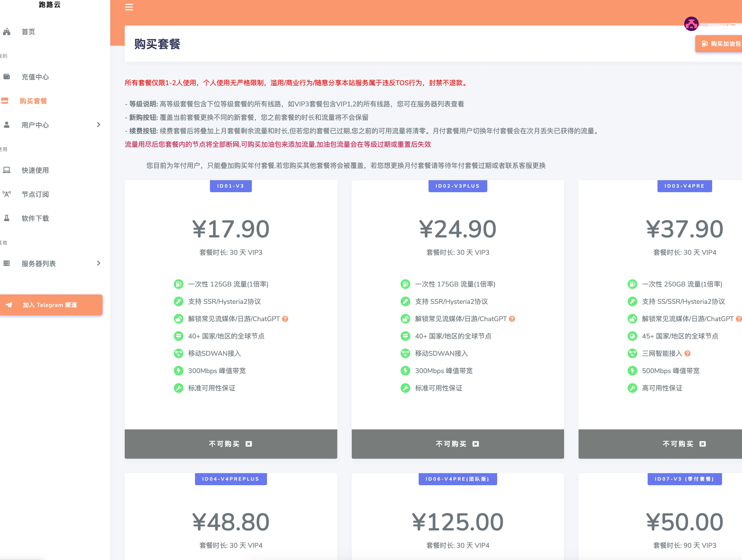This screenshot has height=560, width=742.
Task: Open the user avatar in header
Action: coord(691,24)
